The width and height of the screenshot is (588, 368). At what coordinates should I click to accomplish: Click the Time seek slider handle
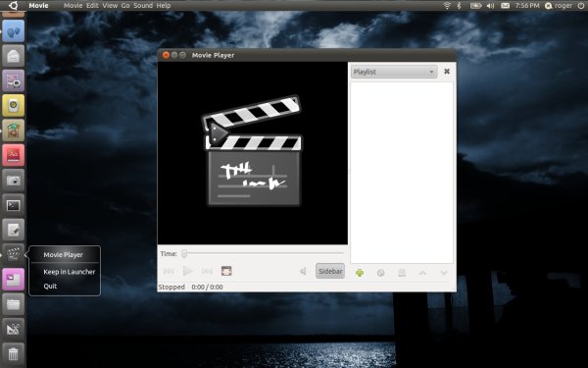pyautogui.click(x=184, y=254)
